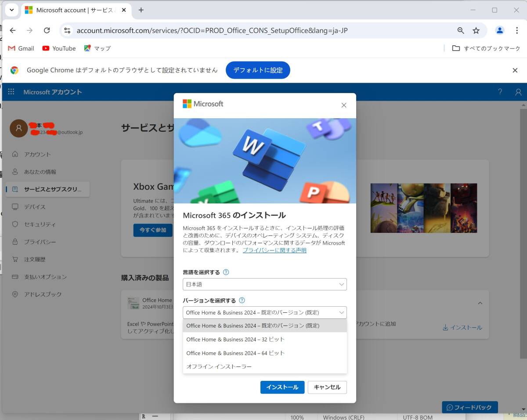
Task: View site information icon in address bar
Action: tap(67, 30)
